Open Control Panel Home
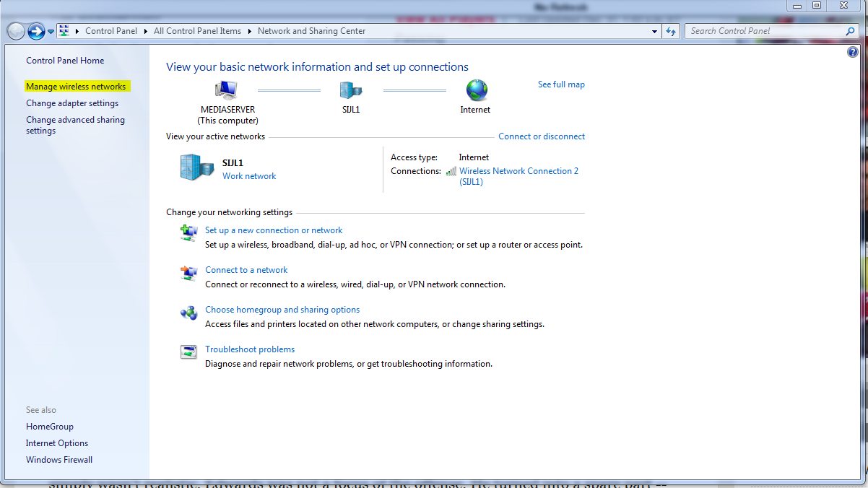This screenshot has height=488, width=868. tap(65, 61)
